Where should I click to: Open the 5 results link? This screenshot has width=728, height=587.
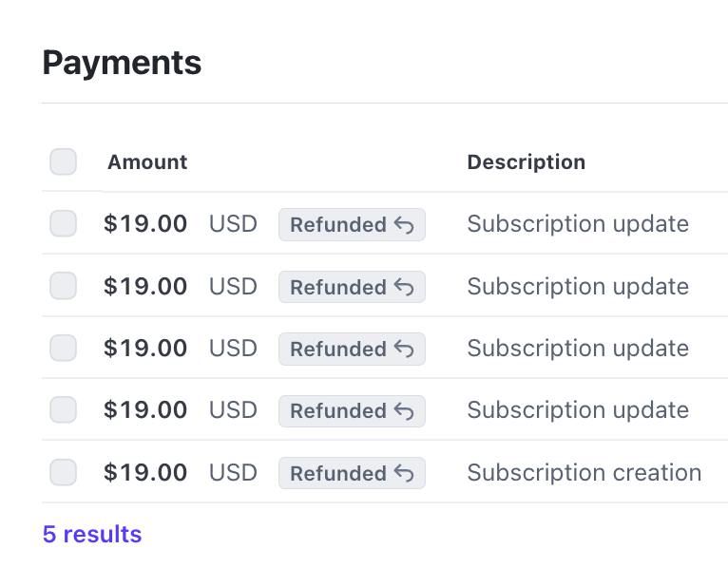pos(92,534)
